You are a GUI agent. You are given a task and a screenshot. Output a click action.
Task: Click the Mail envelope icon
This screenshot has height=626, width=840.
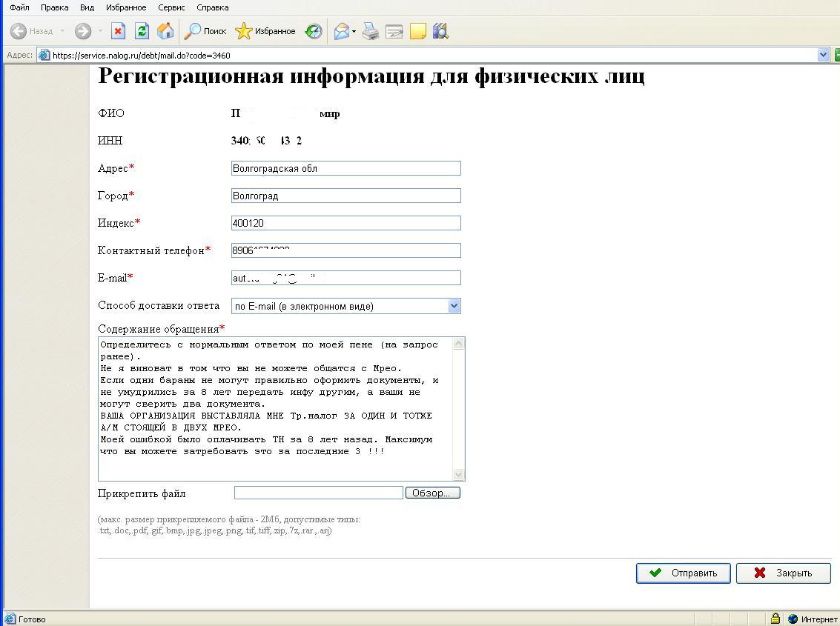coord(341,31)
